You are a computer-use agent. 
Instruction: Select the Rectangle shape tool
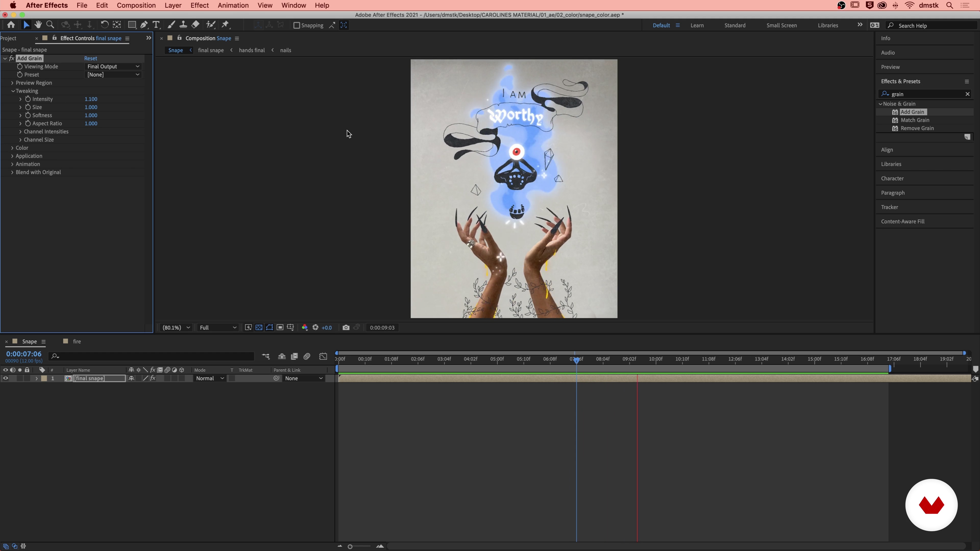[x=132, y=25]
